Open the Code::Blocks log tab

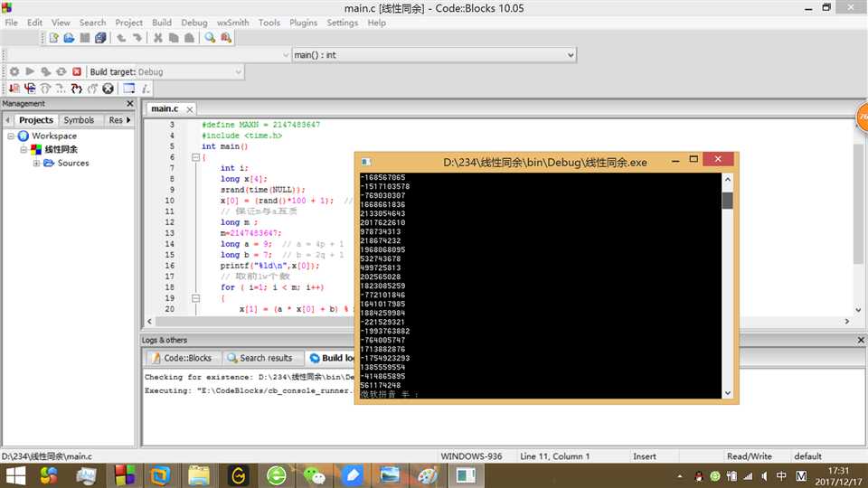pos(182,358)
